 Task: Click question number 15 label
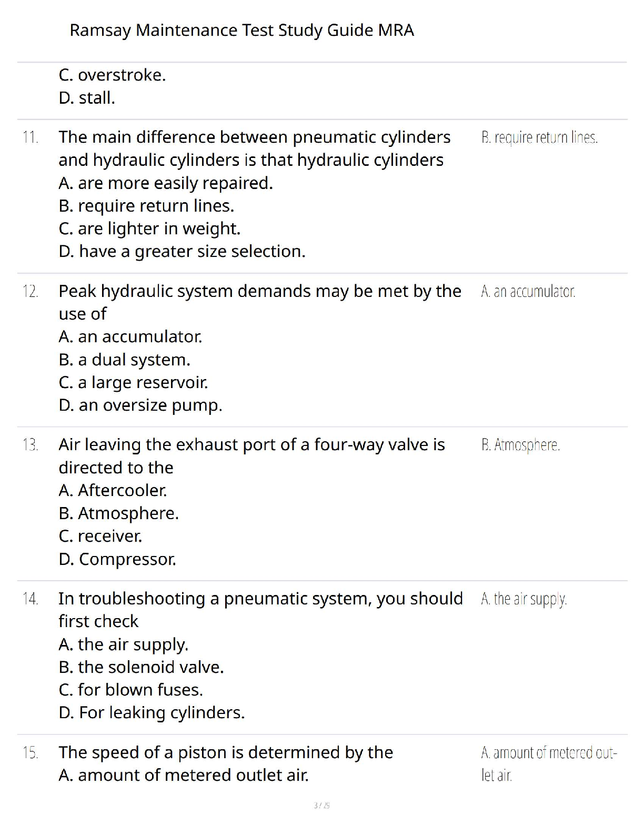click(x=31, y=753)
